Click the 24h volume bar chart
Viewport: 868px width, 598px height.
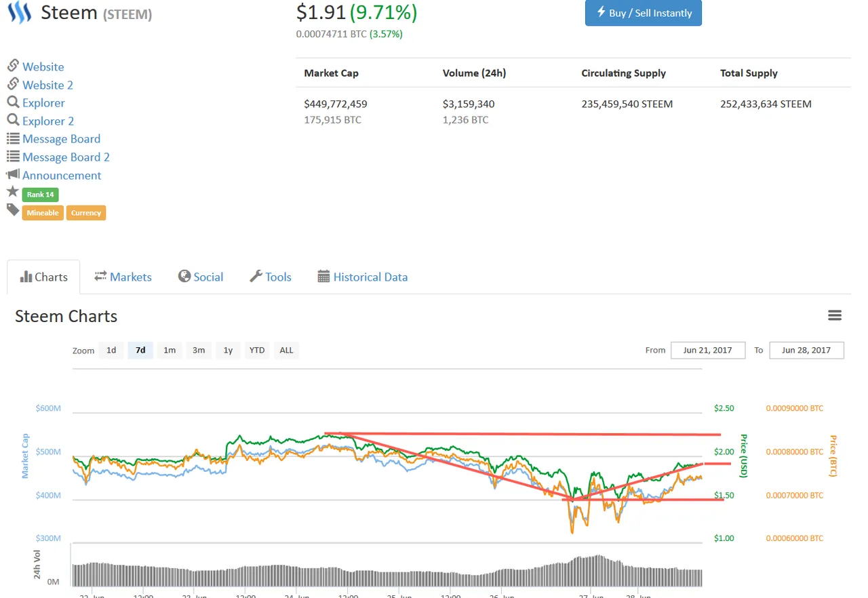[387, 572]
